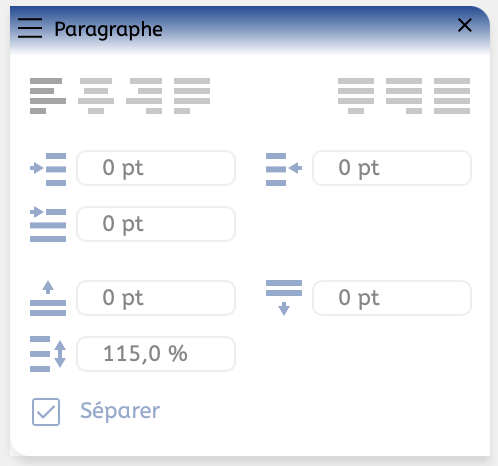The height and width of the screenshot is (466, 498).
Task: Close the Paragraphe panel
Action: [x=465, y=25]
